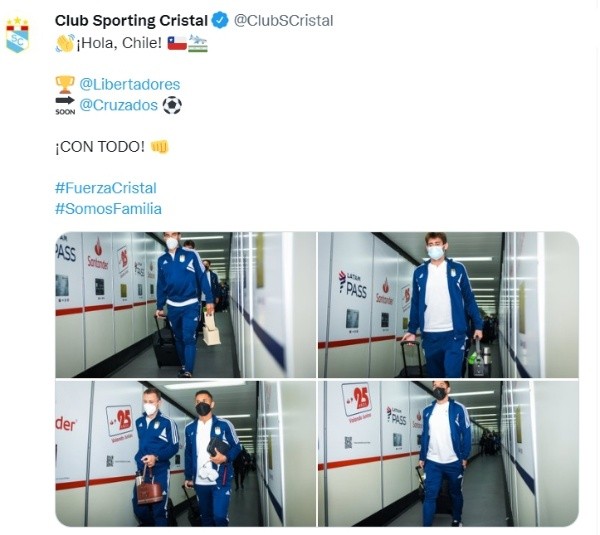The width and height of the screenshot is (600, 535).
Task: Click the waving hand emoji
Action: point(65,43)
